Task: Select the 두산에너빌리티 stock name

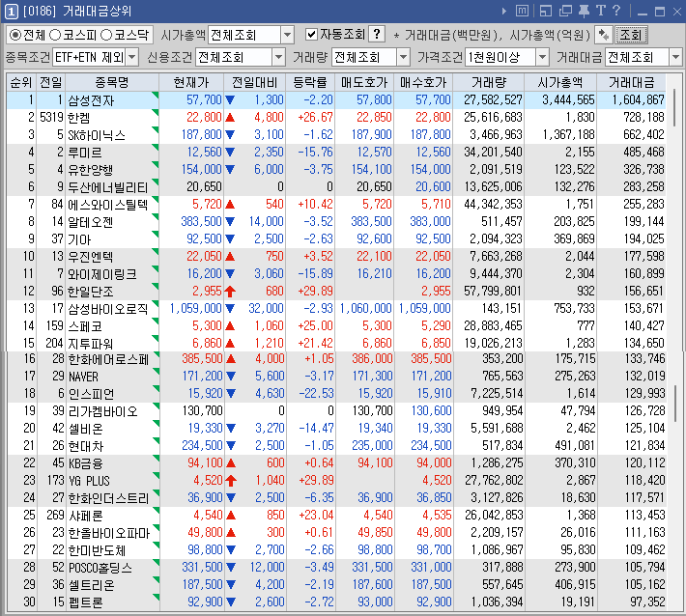Action: pos(107,187)
